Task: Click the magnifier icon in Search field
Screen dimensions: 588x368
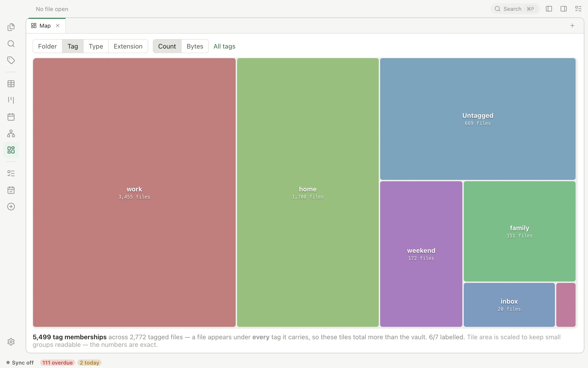Action: pyautogui.click(x=497, y=9)
